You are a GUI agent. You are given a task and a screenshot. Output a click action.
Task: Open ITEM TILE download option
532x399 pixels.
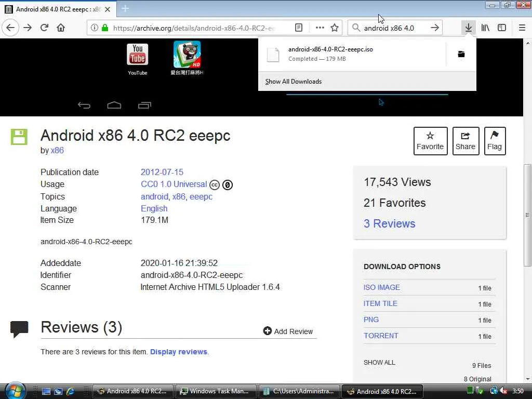pyautogui.click(x=380, y=303)
